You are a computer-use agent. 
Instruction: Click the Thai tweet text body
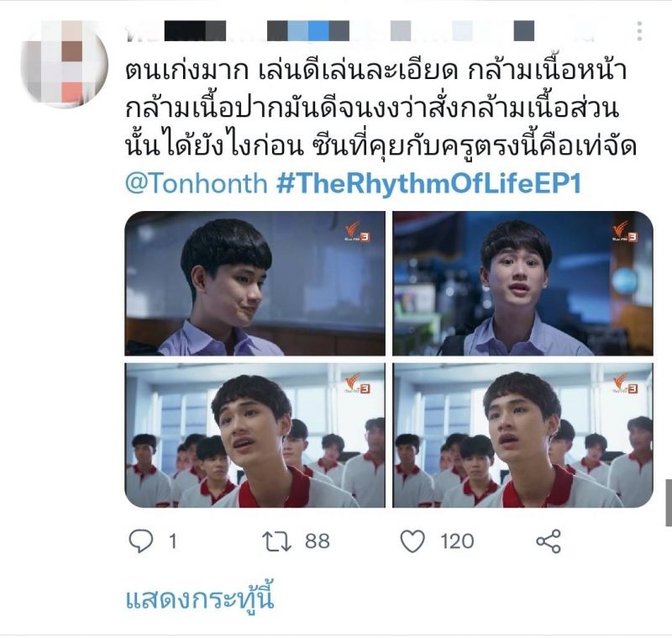pos(381,108)
